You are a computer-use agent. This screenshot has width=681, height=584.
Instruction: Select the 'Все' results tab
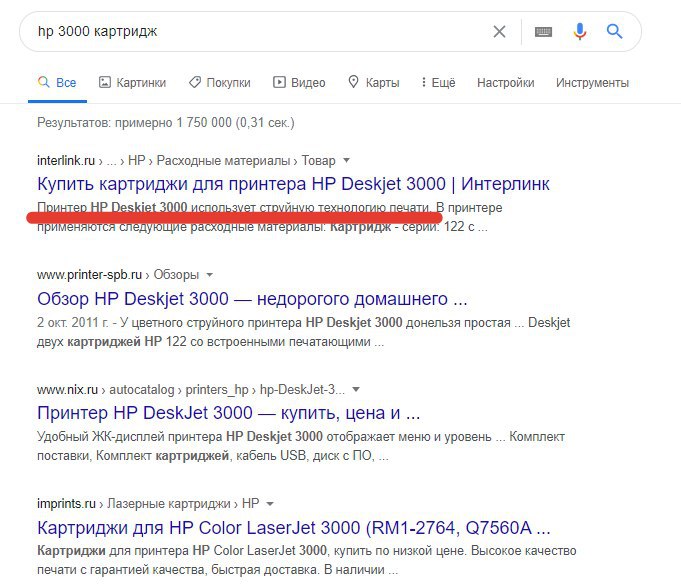[x=57, y=82]
